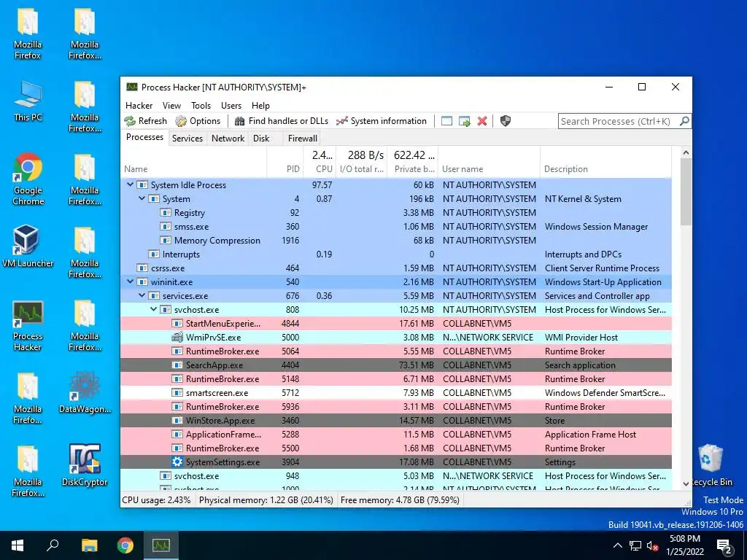This screenshot has width=747, height=560.
Task: Click the muted volume tray icon
Action: [653, 545]
